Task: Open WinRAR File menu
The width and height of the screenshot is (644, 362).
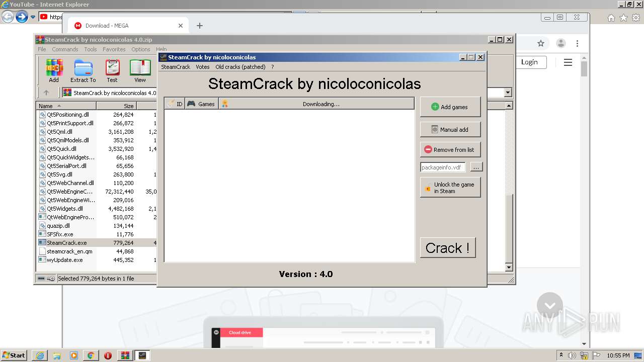Action: [42, 49]
